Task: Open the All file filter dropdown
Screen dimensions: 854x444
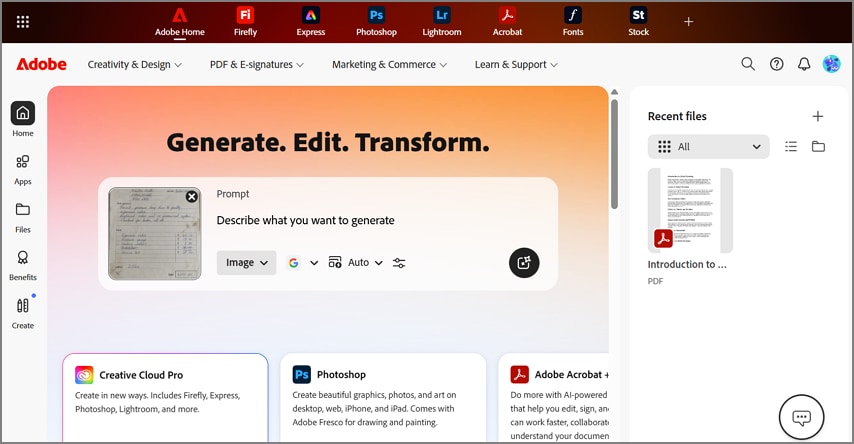Action: [x=709, y=147]
